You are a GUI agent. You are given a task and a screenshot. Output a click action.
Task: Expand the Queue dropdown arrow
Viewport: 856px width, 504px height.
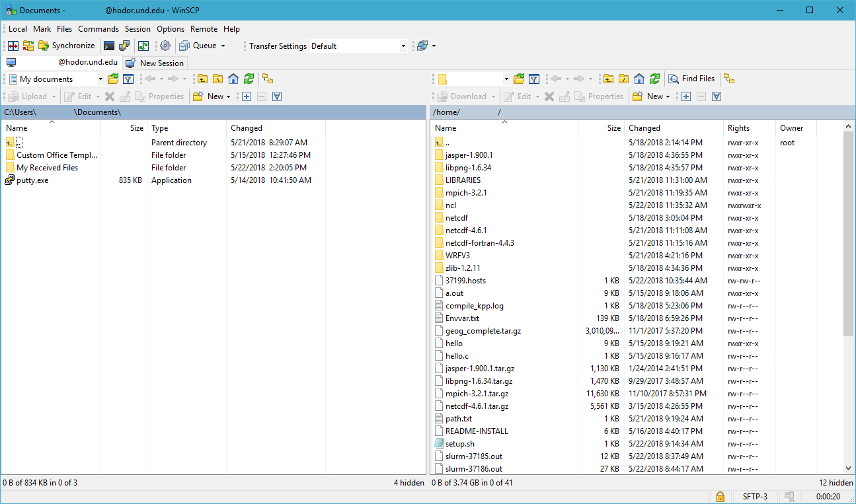[x=223, y=46]
